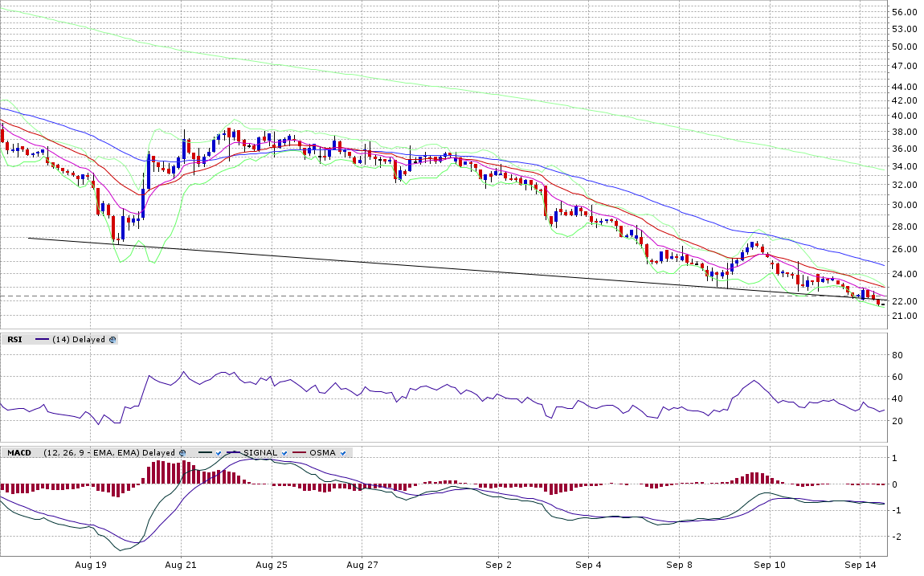This screenshot has width=924, height=576.
Task: Click the Sep 8 date label
Action: 680,565
